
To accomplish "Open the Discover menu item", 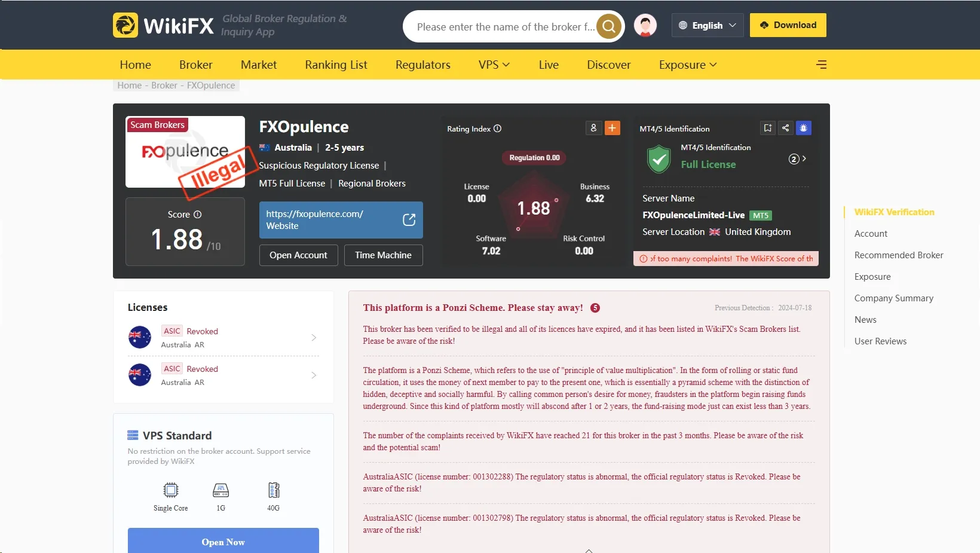I will click(609, 65).
